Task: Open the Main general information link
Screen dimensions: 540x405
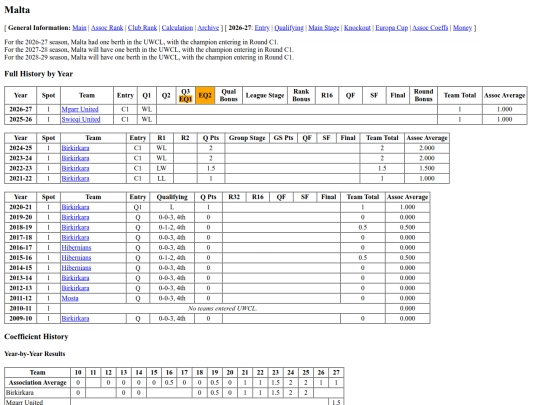Action: (x=79, y=28)
